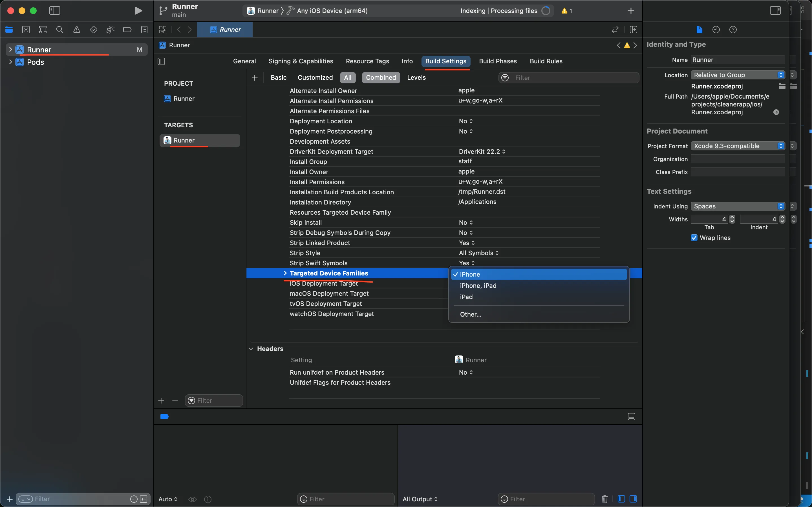This screenshot has height=507, width=812.
Task: Open the Project Format dropdown
Action: coord(738,146)
